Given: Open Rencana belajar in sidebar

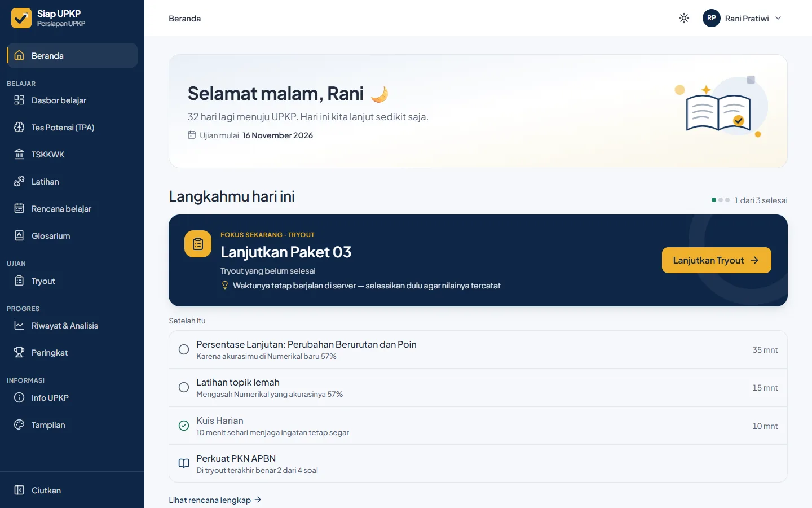Looking at the screenshot, I should tap(72, 208).
